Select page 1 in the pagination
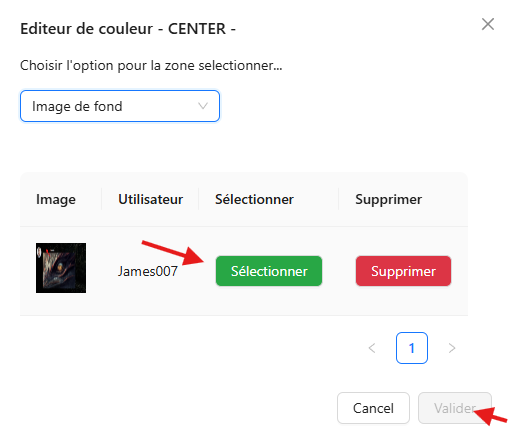Image resolution: width=512 pixels, height=442 pixels. [412, 348]
